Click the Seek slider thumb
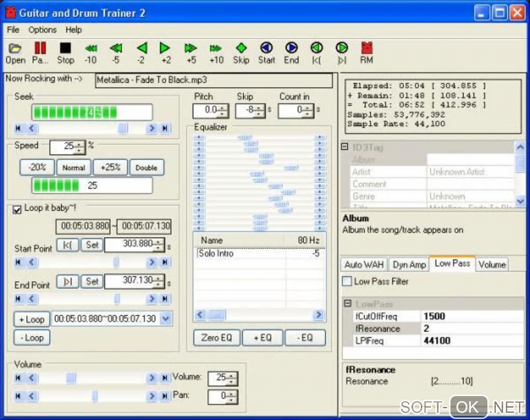Image resolution: width=530 pixels, height=420 pixels. (122, 128)
